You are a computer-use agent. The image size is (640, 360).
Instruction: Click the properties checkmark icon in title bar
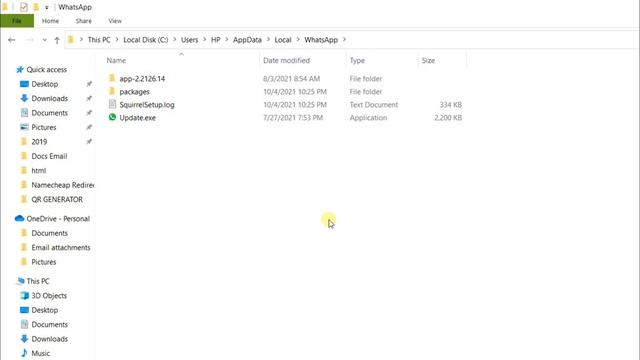(24, 7)
